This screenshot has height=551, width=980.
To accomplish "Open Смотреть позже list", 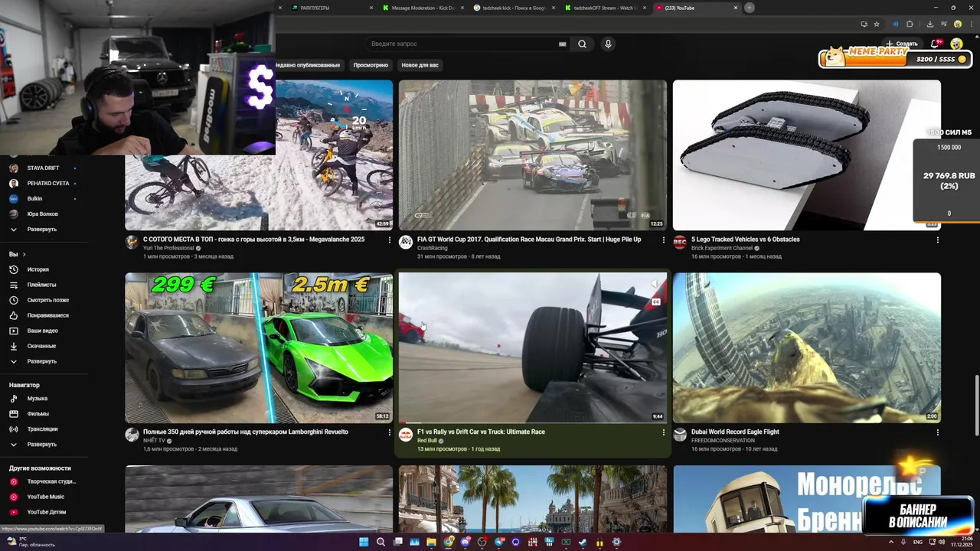I will coord(47,300).
